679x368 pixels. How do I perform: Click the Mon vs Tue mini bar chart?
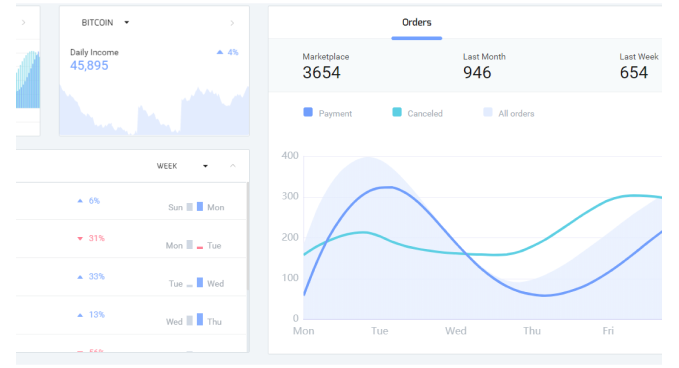click(x=195, y=245)
